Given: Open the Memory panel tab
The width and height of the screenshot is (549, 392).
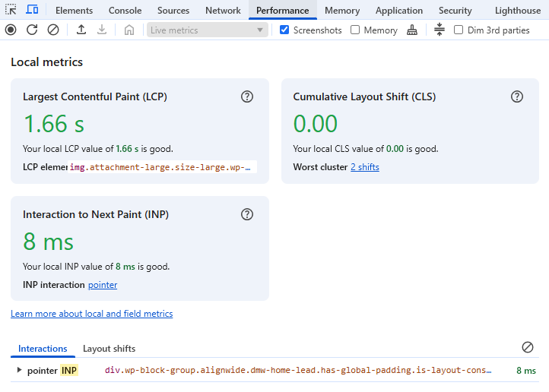Looking at the screenshot, I should pyautogui.click(x=342, y=11).
